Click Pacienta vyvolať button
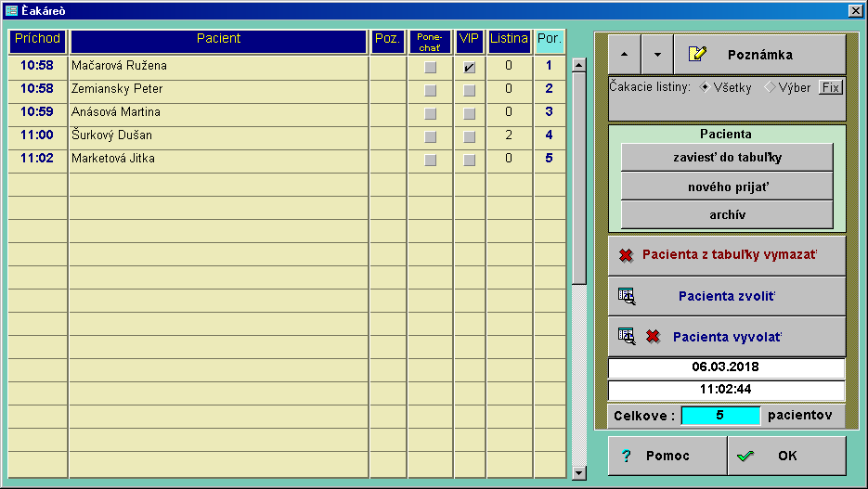The image size is (868, 489). [727, 337]
